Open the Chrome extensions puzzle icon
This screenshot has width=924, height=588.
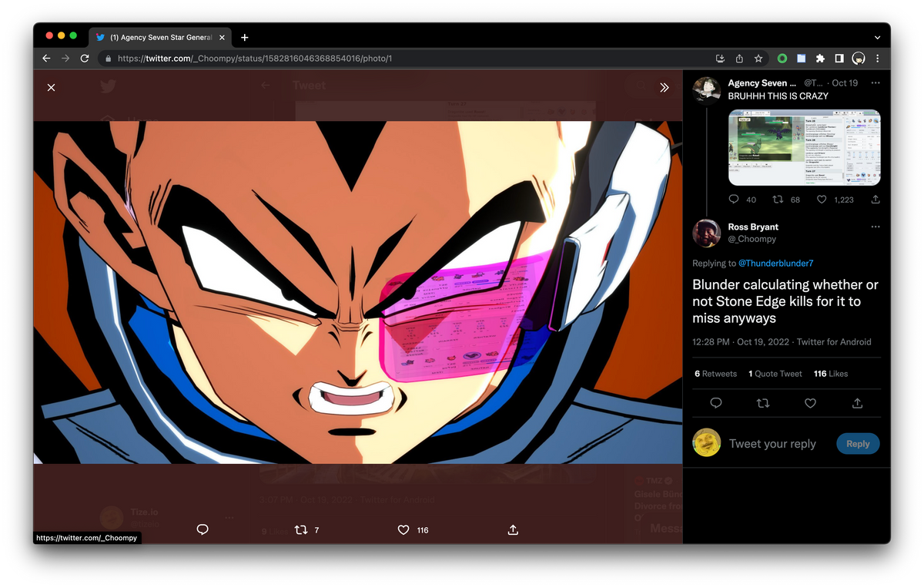pos(820,59)
